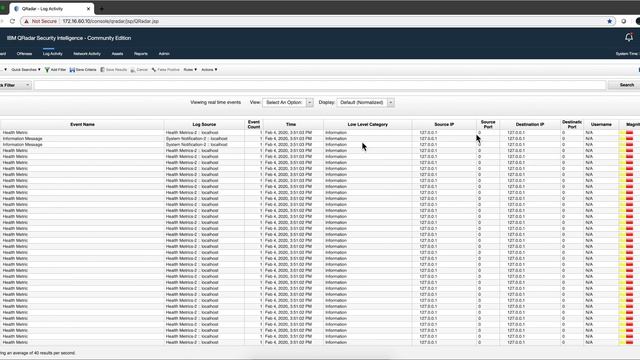The height and width of the screenshot is (360, 640).
Task: Open the Reports tab
Action: click(x=141, y=53)
